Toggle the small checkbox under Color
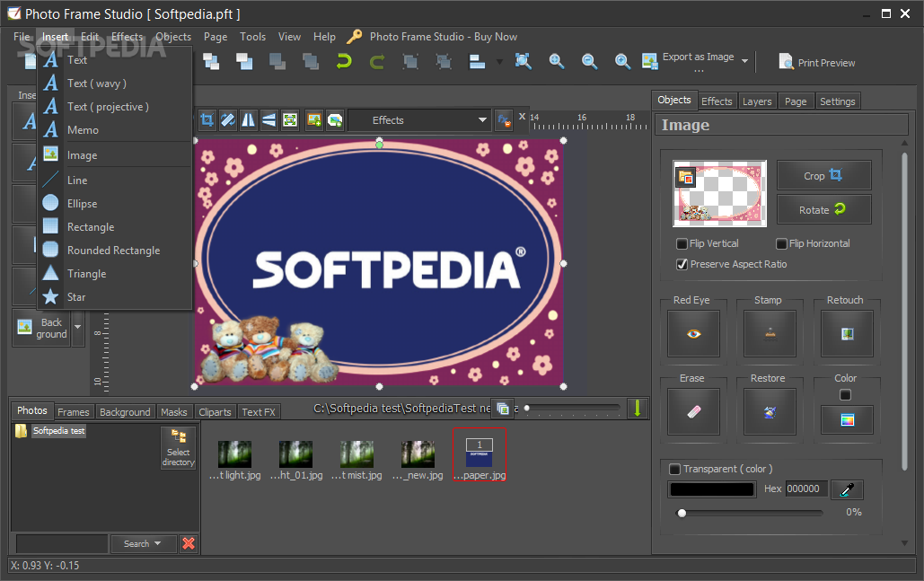This screenshot has width=924, height=581. (x=845, y=395)
